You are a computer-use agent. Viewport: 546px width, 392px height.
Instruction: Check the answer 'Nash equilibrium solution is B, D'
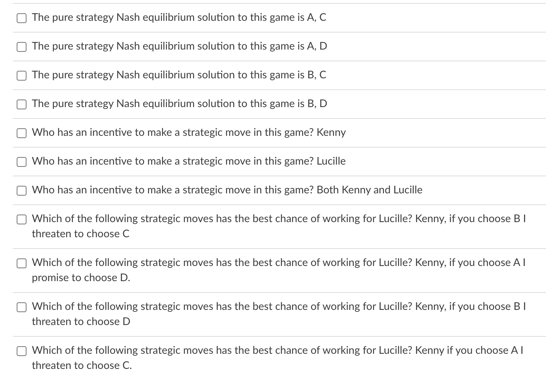click(x=22, y=104)
